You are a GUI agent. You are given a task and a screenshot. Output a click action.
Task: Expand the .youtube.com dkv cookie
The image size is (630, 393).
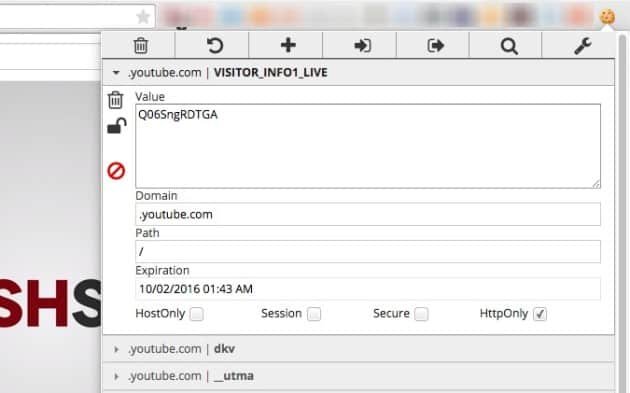pos(359,349)
